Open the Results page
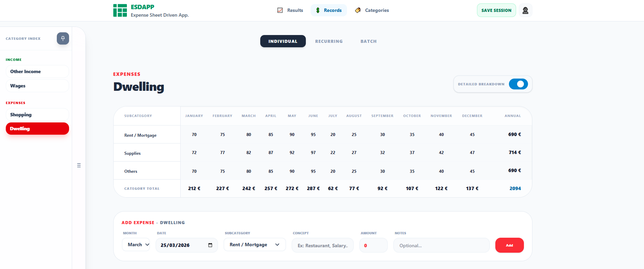Screen dimensions: 644x269 (290, 10)
